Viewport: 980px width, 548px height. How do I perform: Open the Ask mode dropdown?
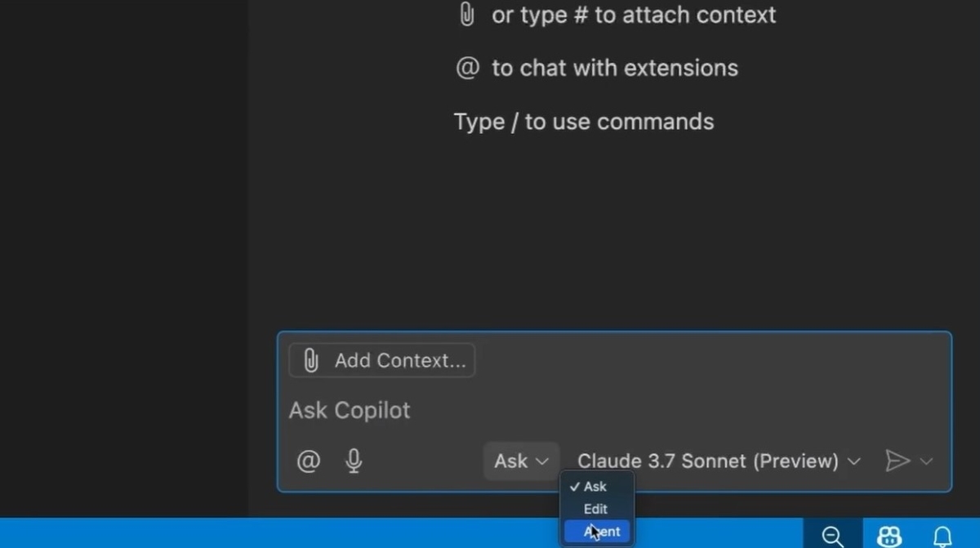(520, 461)
